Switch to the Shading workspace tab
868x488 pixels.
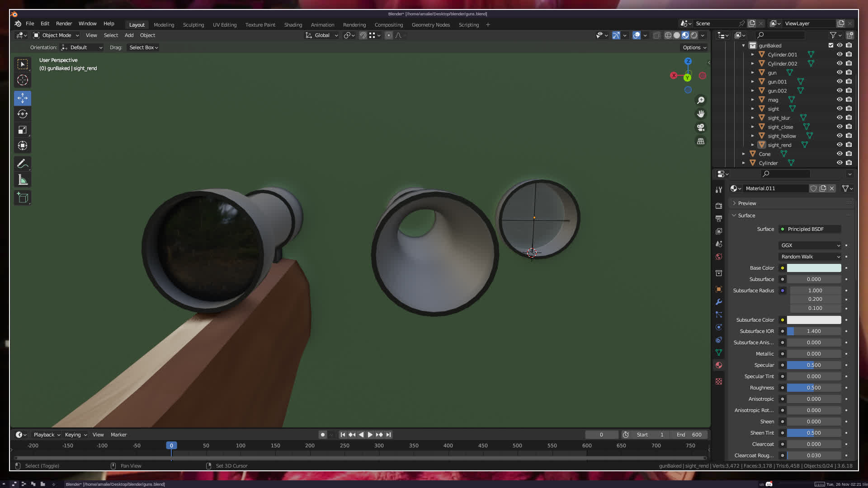pos(293,25)
